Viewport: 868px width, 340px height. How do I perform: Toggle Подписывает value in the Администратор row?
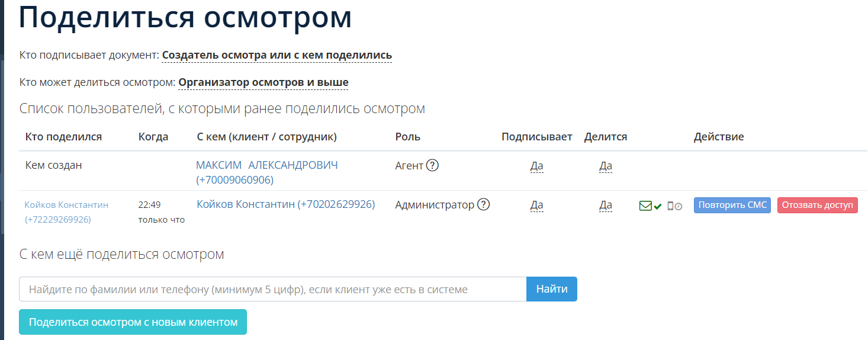click(x=536, y=205)
